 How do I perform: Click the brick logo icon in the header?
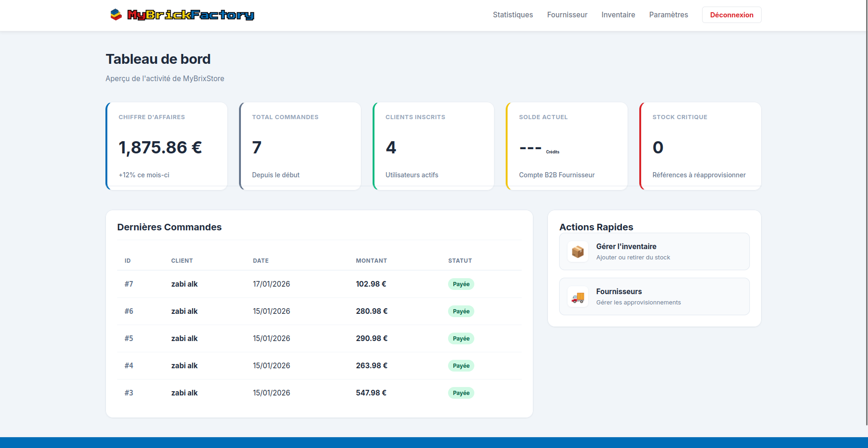click(115, 15)
